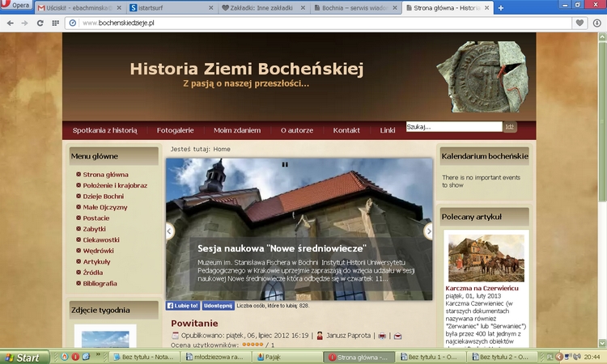Open Artykuły in the menu
This screenshot has width=607, height=364.
(x=96, y=261)
